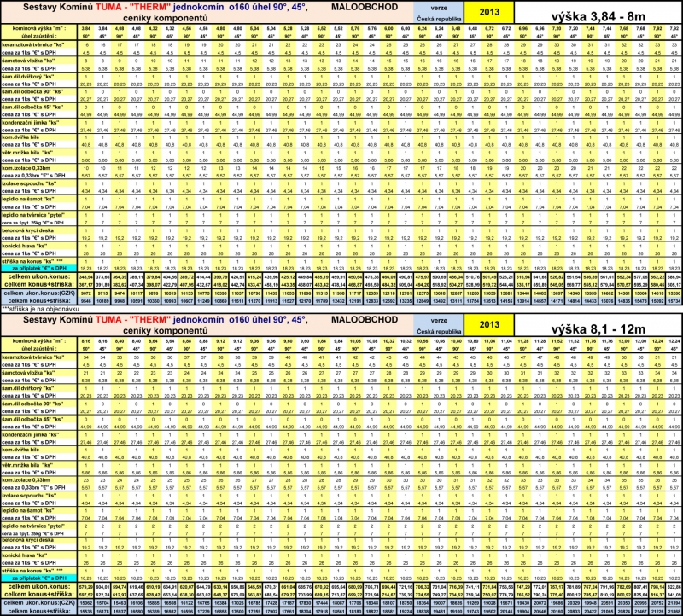Click row label "betonová krycí deska" in the 8,1 - 12m table
Image resolution: width=683 pixels, height=616 pixels.
[28, 540]
